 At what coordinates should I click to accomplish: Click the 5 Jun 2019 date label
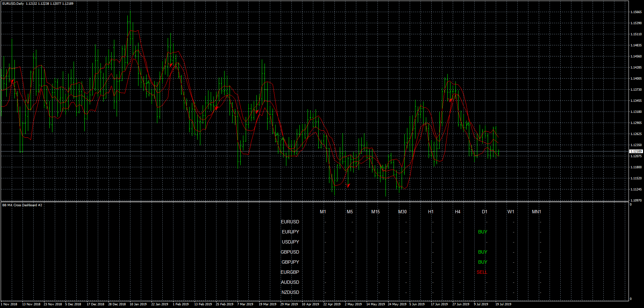[417, 304]
